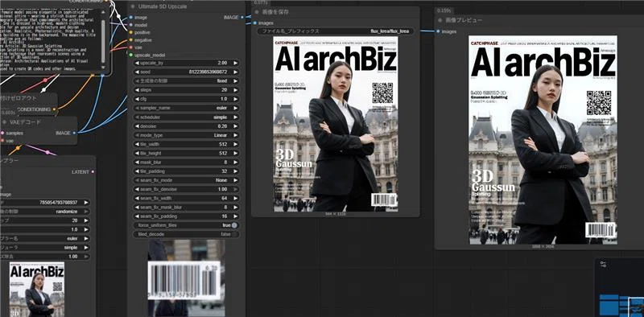Increase the Ultimate SD Upscale seed value
This screenshot has width=644, height=317.
click(x=235, y=72)
